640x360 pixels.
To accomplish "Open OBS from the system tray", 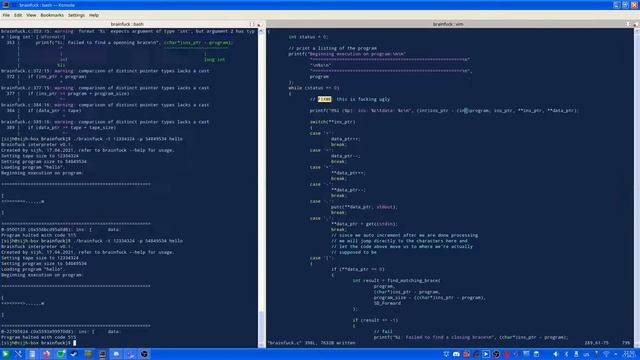I will [496, 354].
